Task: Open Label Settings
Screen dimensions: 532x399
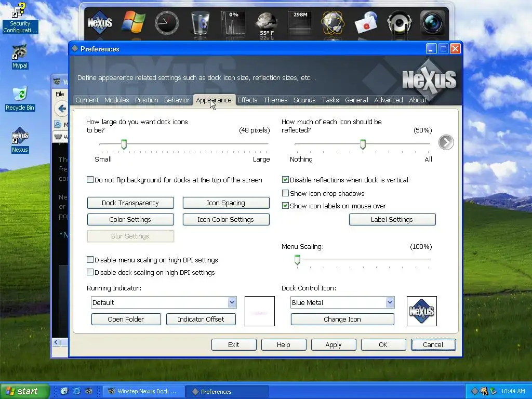Action: pos(392,220)
